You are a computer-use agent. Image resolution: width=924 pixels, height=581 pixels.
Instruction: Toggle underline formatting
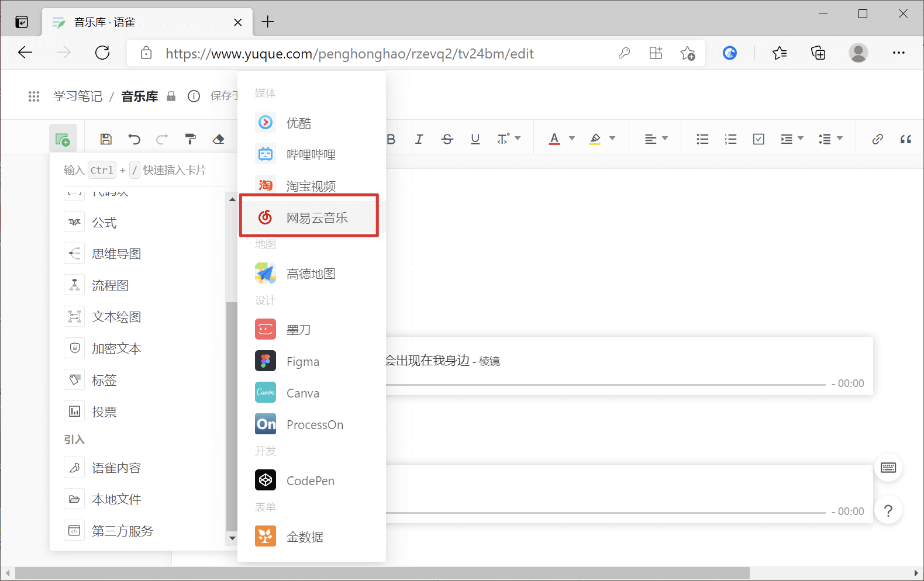475,139
